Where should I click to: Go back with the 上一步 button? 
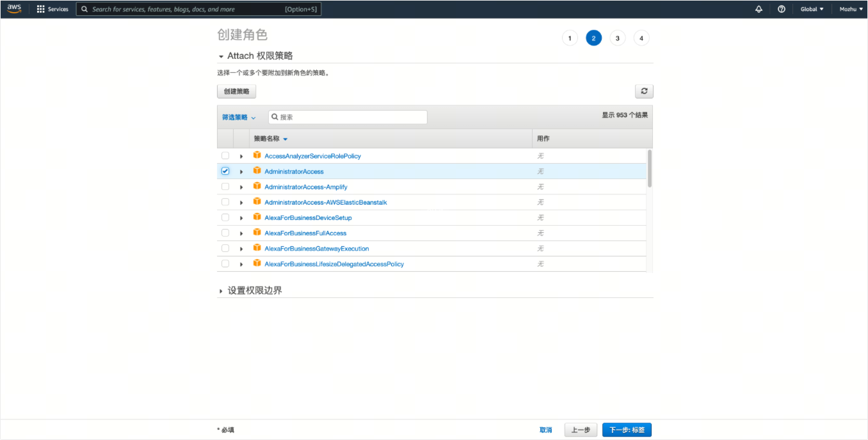(x=581, y=430)
